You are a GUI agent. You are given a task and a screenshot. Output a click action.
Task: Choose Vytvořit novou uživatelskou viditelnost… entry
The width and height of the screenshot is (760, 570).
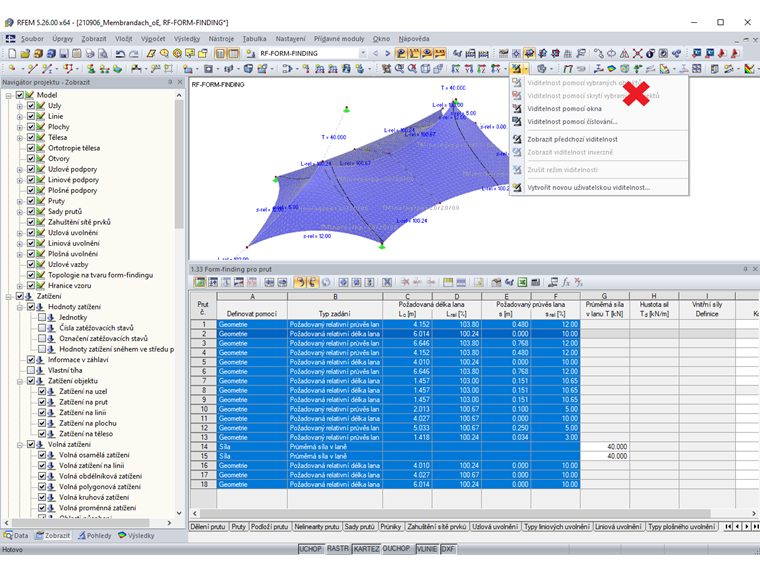[599, 188]
